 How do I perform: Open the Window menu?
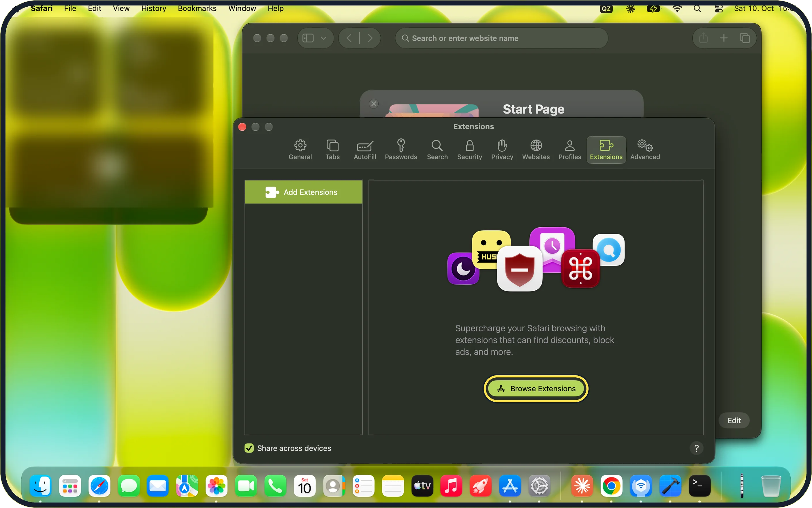point(242,8)
